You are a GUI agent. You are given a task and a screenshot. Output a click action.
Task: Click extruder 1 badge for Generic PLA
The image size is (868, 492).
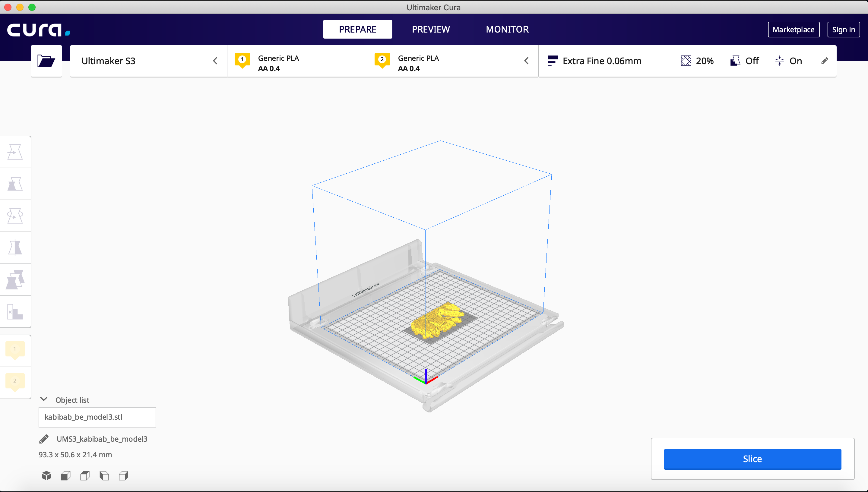click(242, 60)
